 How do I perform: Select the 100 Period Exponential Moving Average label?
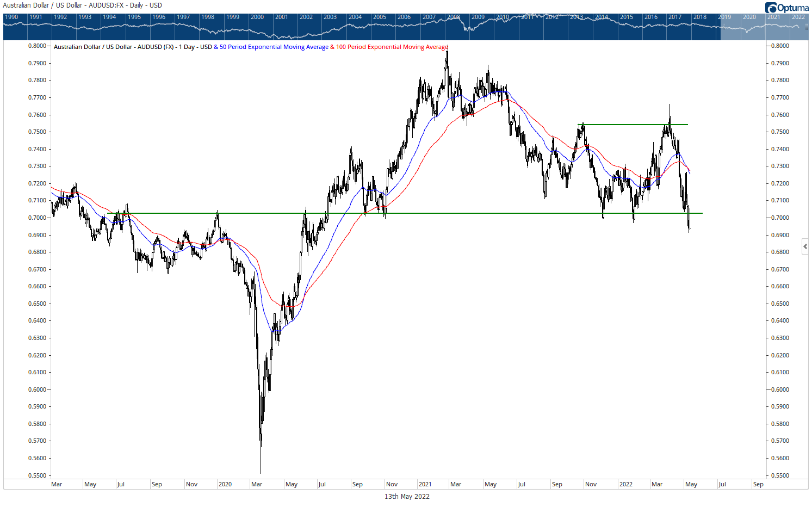pos(392,47)
